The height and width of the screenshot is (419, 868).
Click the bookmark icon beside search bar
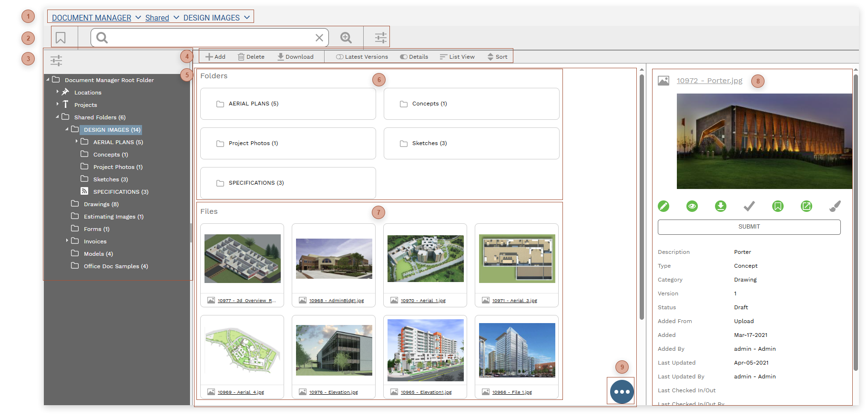61,38
